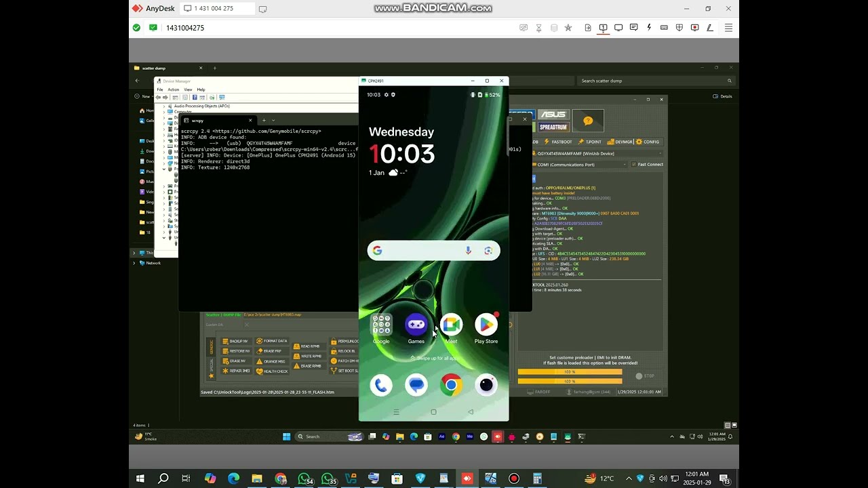Screen dimensions: 868x488
Task: Click the yellow question mark help tile
Action: pos(588,121)
